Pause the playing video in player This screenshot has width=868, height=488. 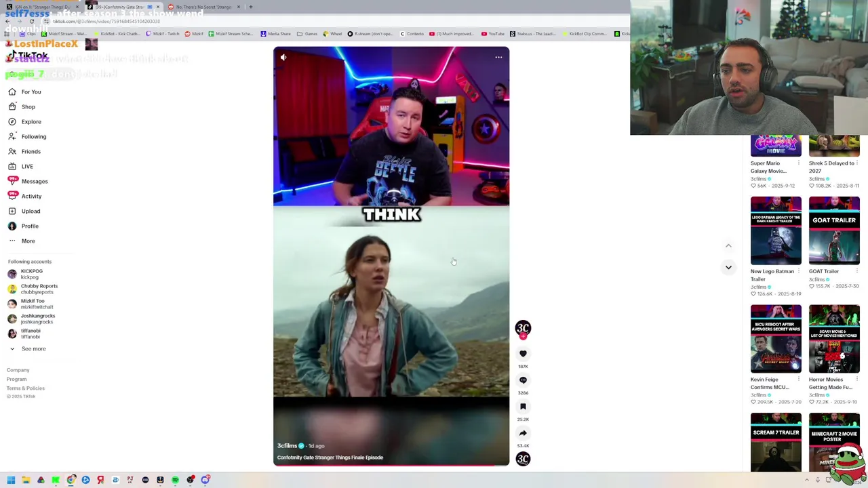[x=391, y=256]
